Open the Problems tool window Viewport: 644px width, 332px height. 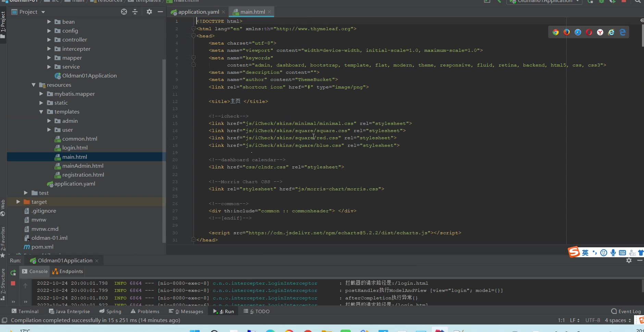[x=145, y=311]
